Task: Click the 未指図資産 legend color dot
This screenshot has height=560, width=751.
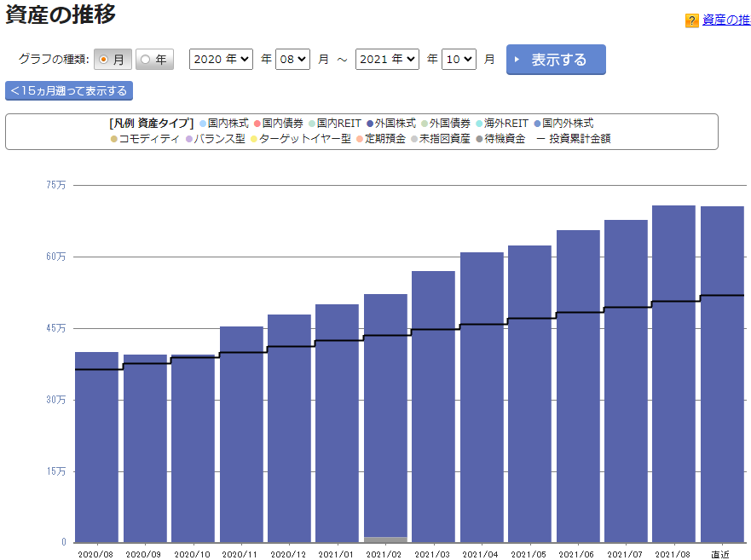Action: pyautogui.click(x=414, y=139)
